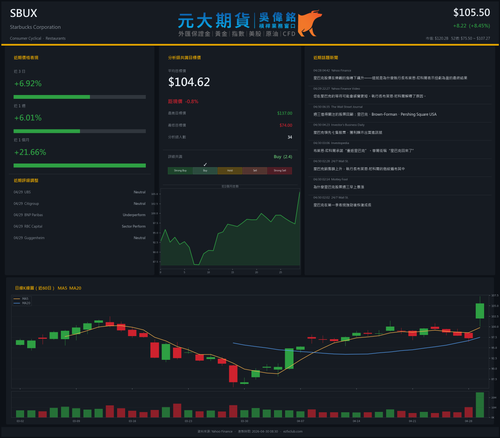
Task: Click the Strong Buy segment of rating bar
Action: (x=180, y=171)
